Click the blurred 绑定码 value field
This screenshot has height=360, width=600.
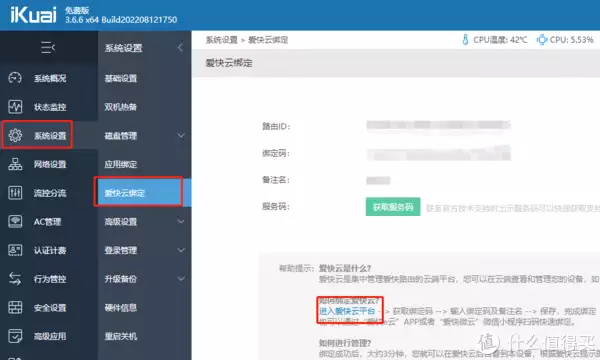tap(439, 153)
